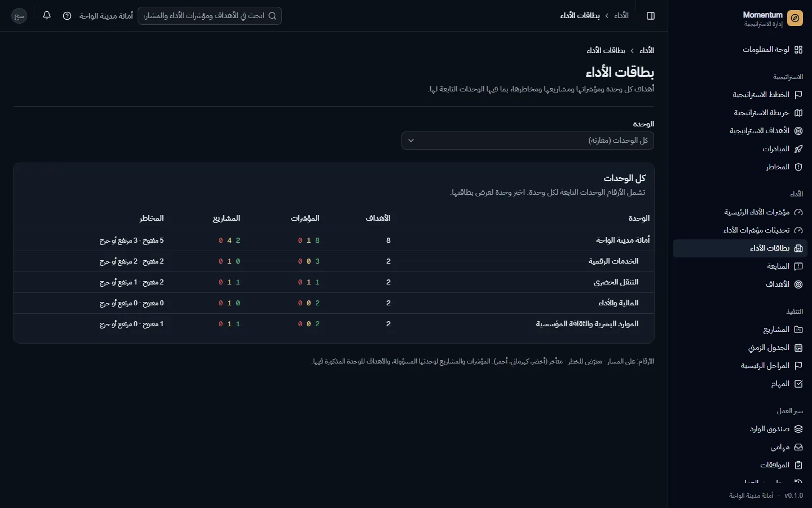Open التنقل الحضري unit row
Screen dimensions: 812x508
334,282
